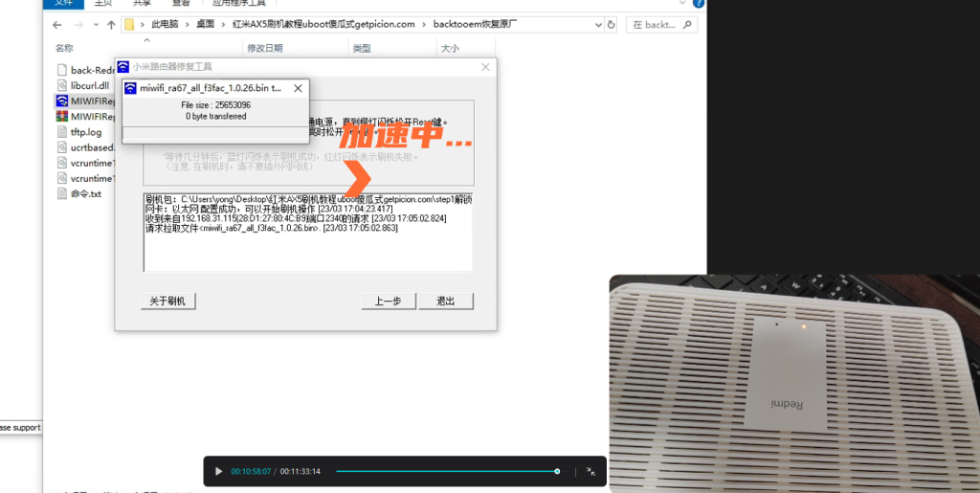
Task: Switch to 查看 ribbon tab
Action: (181, 3)
